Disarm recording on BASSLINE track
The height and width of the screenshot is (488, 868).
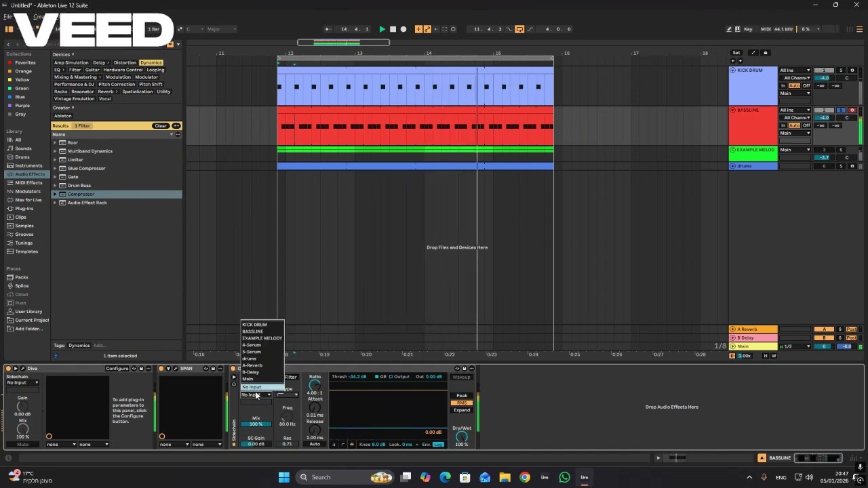pos(852,110)
